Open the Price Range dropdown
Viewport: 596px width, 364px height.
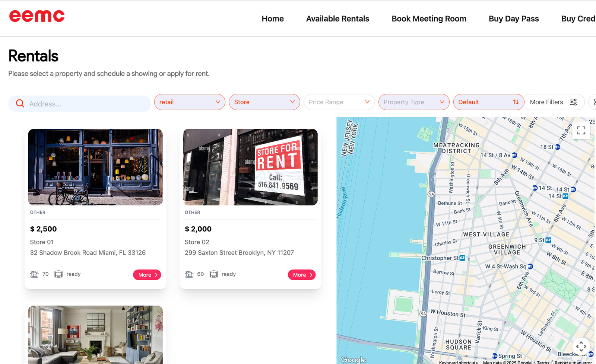click(339, 102)
